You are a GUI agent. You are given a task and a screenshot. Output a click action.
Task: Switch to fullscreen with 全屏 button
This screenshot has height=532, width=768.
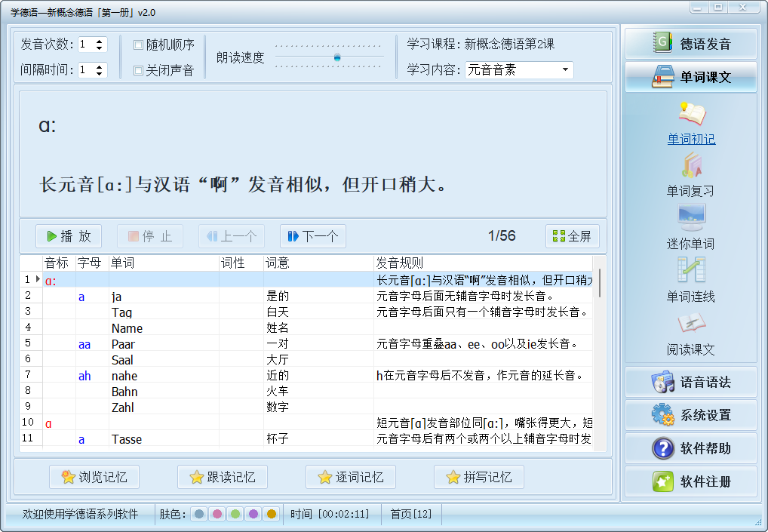(572, 236)
